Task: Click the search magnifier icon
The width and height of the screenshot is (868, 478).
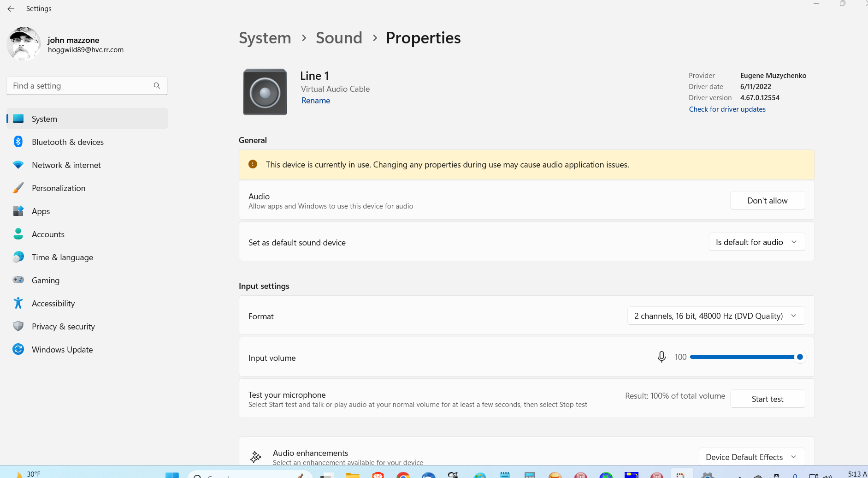Action: (x=157, y=86)
